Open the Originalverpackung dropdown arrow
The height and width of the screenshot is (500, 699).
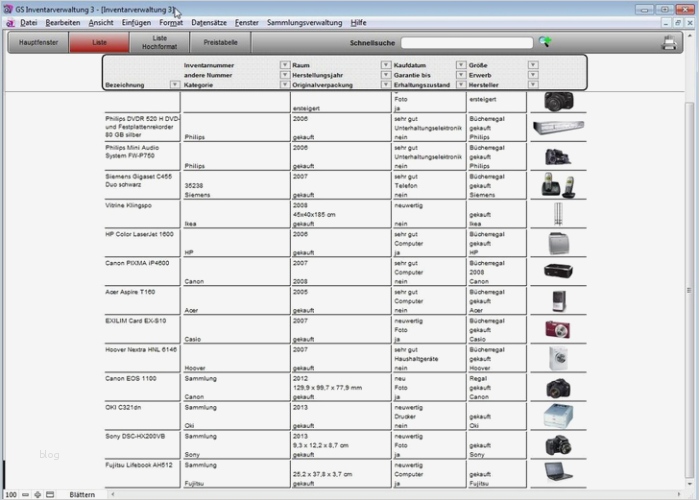(x=386, y=84)
